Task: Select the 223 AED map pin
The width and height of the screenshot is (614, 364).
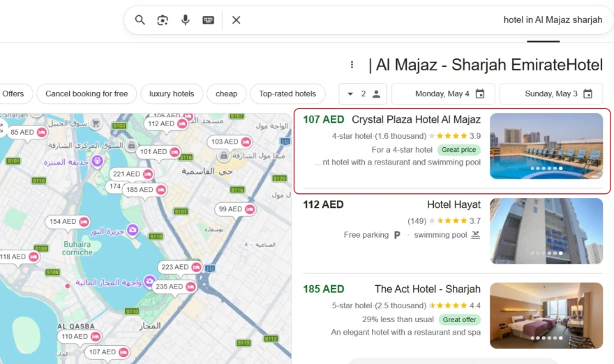Action: (x=180, y=267)
